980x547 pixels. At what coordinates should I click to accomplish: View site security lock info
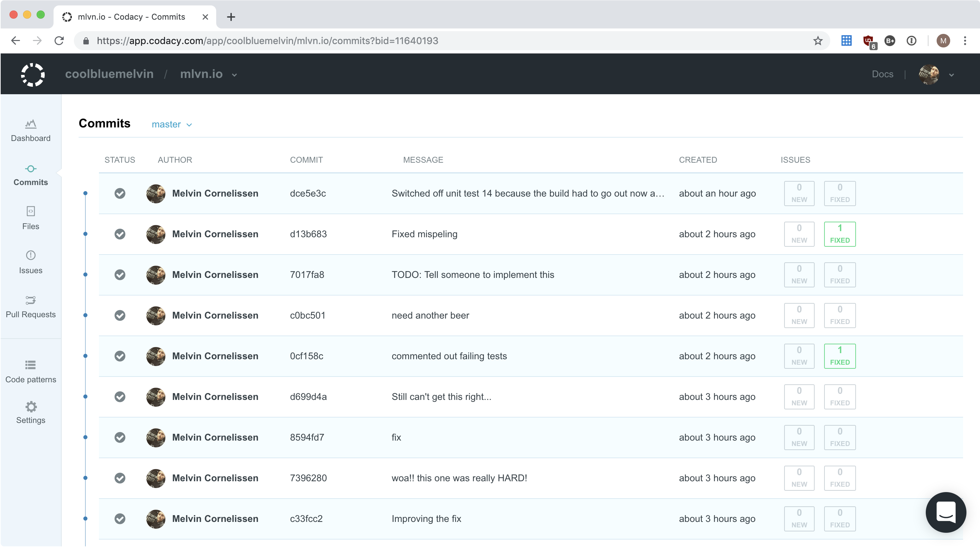coord(86,41)
